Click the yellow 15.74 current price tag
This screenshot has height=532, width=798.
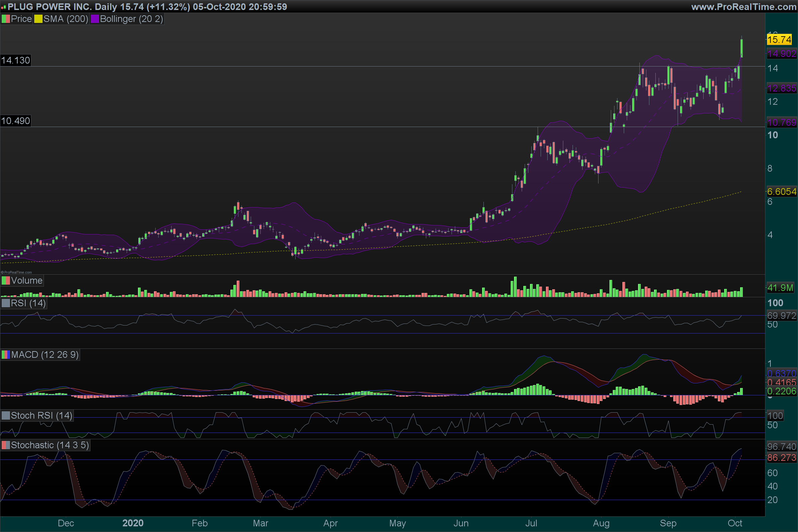pyautogui.click(x=779, y=40)
